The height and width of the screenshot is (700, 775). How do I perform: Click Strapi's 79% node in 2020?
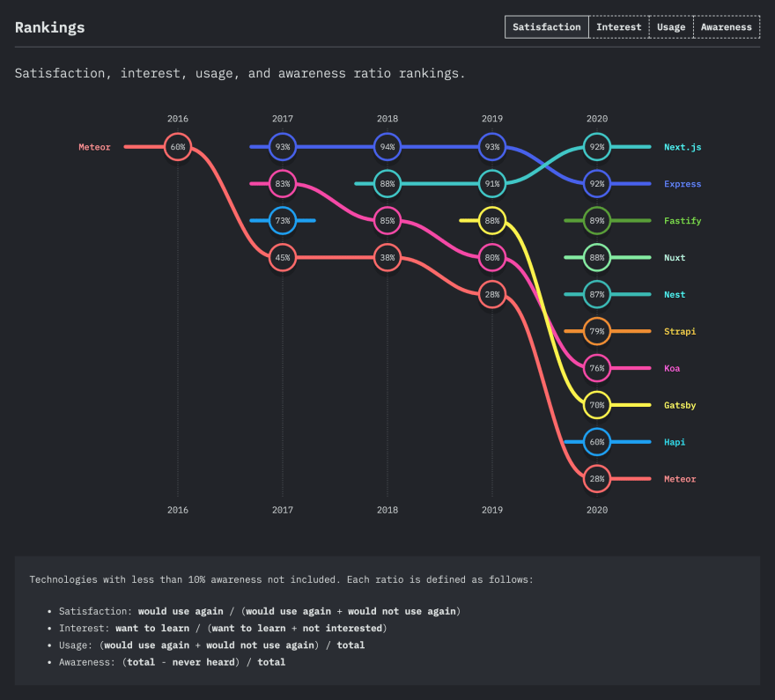[597, 331]
